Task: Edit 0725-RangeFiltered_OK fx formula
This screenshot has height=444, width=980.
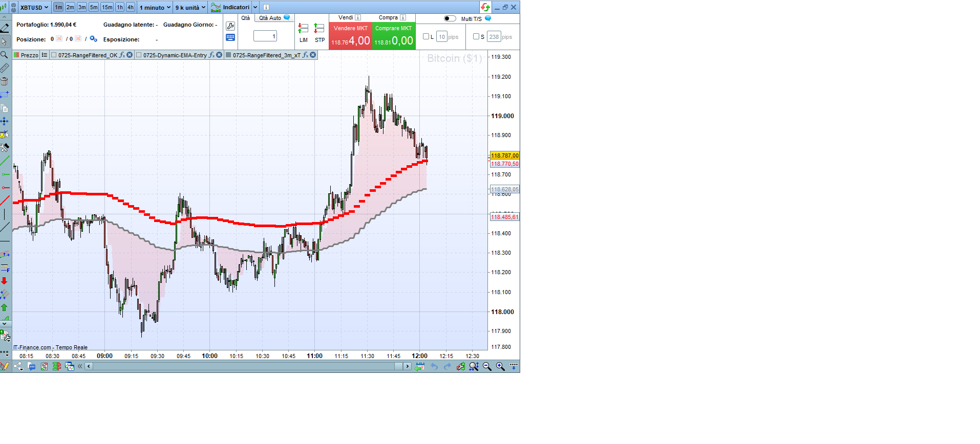Action: coord(122,55)
